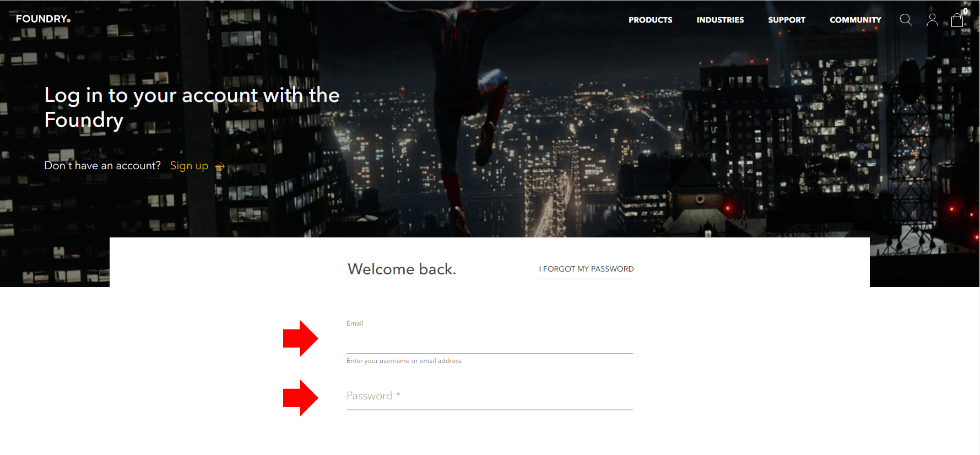Click the 'Log in to your account' headline
980x455 pixels.
[192, 107]
